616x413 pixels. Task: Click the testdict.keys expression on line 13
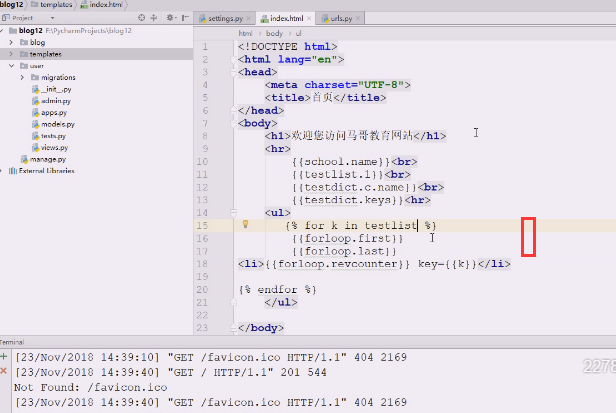point(347,200)
